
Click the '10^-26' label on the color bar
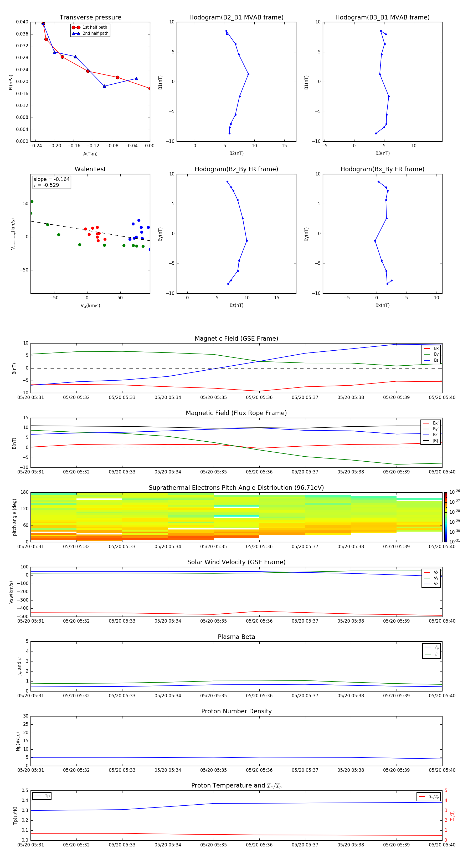(x=454, y=492)
